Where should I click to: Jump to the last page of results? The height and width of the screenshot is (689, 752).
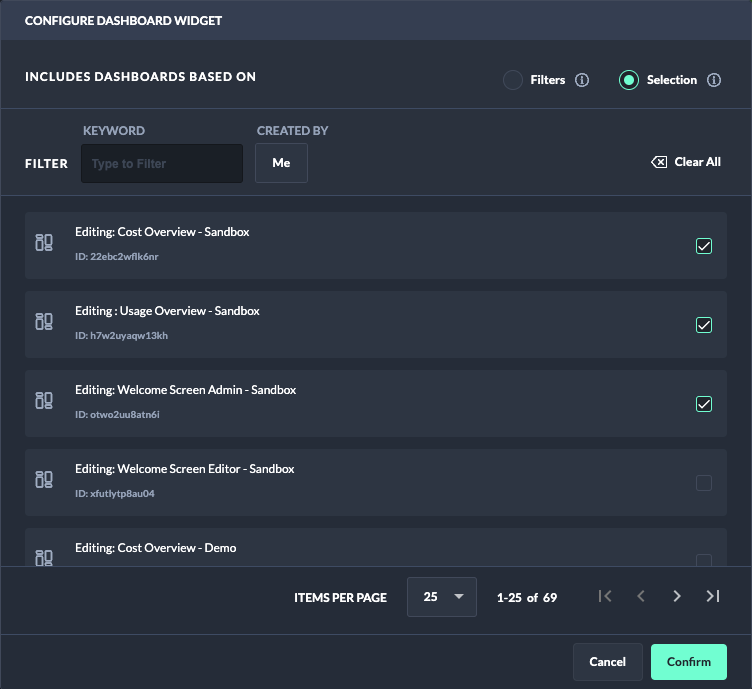[x=713, y=596]
